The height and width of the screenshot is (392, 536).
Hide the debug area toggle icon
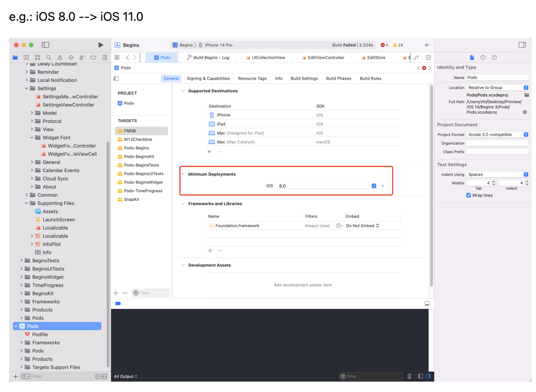tap(427, 304)
